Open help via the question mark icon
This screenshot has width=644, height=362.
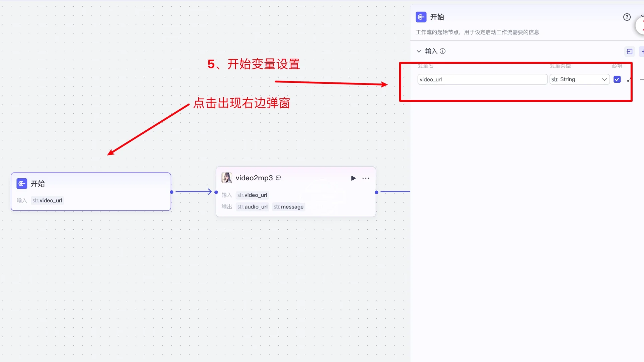tap(627, 17)
